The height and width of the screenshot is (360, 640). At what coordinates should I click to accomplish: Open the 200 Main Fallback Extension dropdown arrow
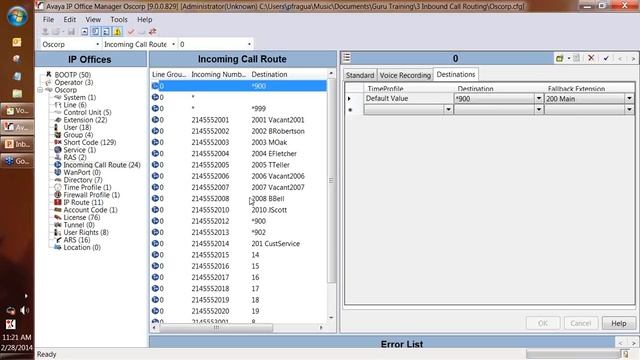(x=629, y=98)
